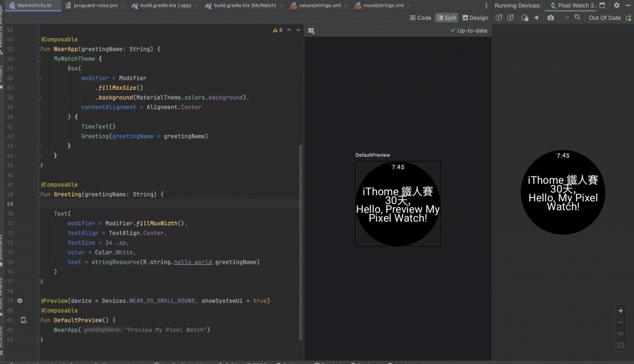Select the Pixel Watch 2 device tab
This screenshot has height=364, width=634.
(573, 5)
